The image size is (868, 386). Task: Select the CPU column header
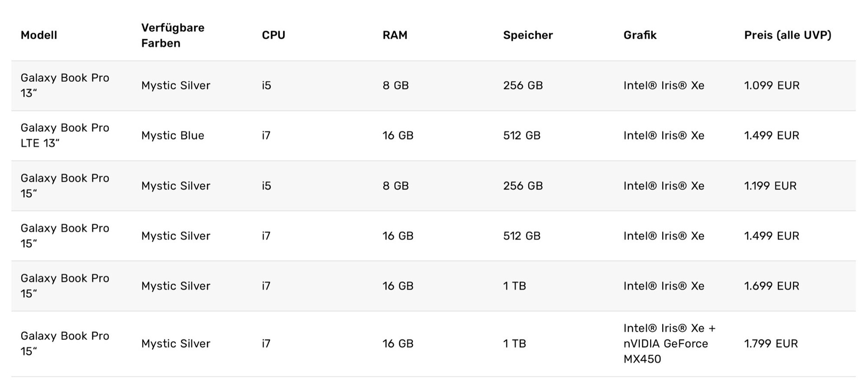[x=274, y=35]
